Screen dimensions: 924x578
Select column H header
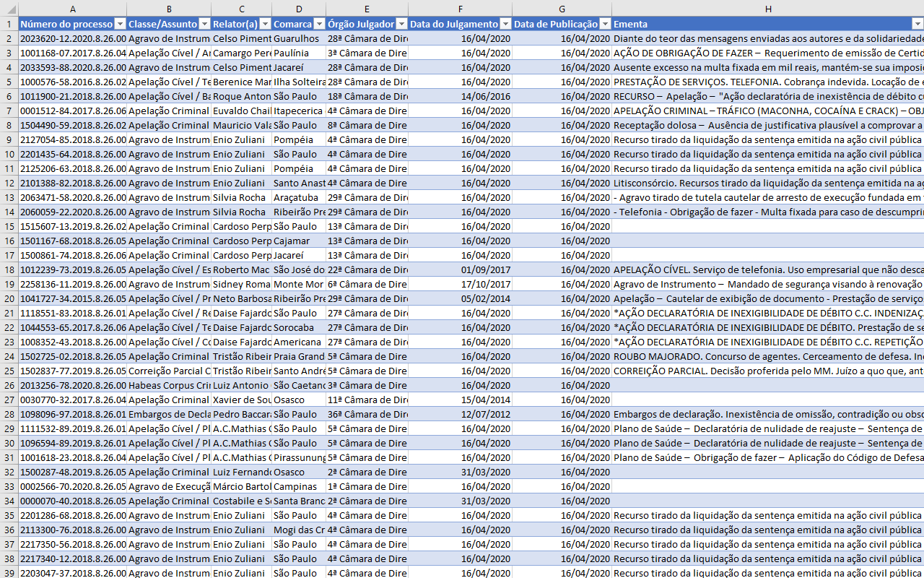pyautogui.click(x=768, y=9)
